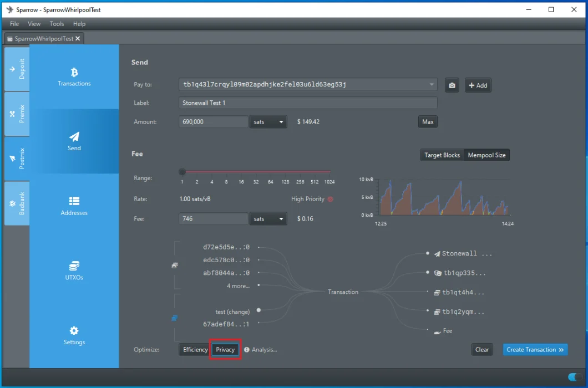This screenshot has width=588, height=388.
Task: Open the Transactions section in sidebar
Action: [74, 76]
